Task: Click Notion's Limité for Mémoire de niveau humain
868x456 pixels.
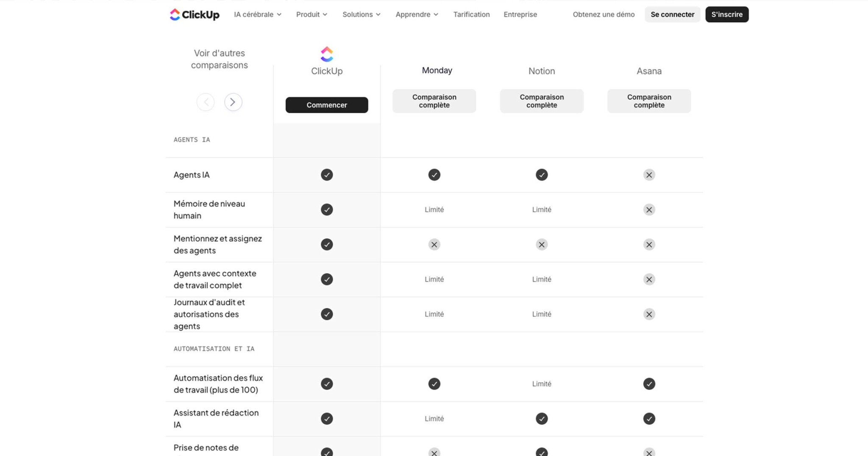Action: [542, 210]
